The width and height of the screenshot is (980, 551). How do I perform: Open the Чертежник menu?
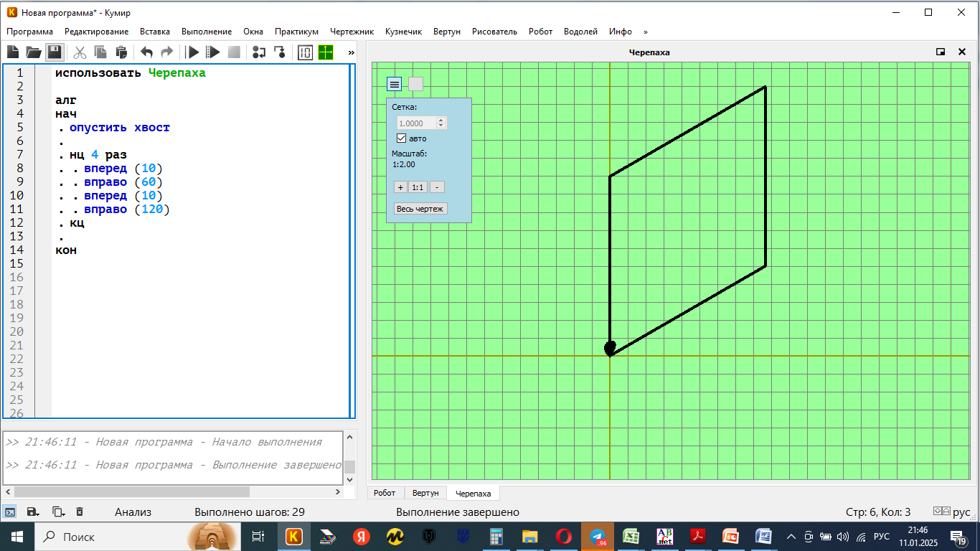tap(352, 32)
